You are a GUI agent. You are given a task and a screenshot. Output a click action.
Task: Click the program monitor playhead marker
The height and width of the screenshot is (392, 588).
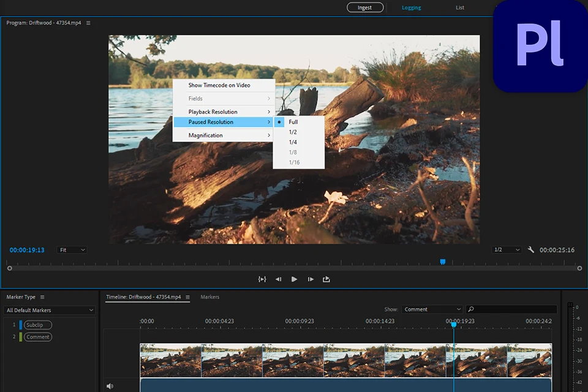(x=442, y=262)
